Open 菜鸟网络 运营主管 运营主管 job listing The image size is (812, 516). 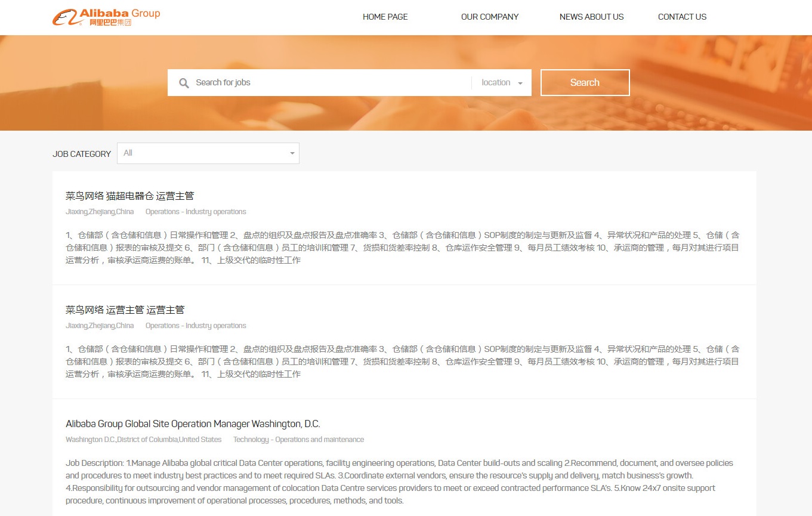point(125,310)
